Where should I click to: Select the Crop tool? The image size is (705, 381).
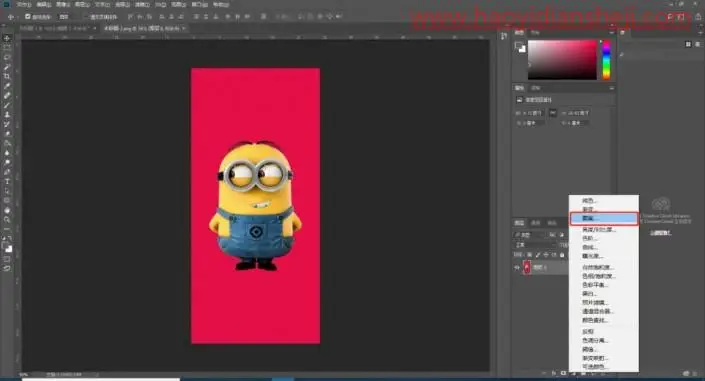tap(7, 76)
